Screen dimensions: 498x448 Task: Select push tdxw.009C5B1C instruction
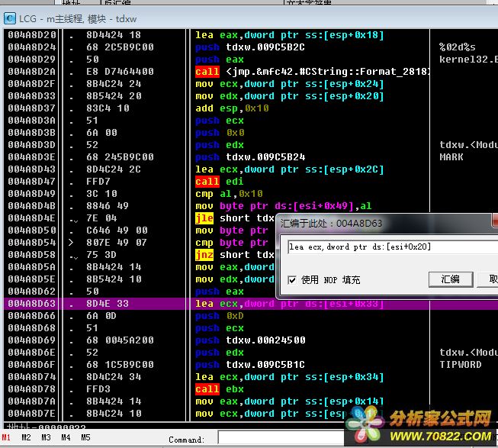coord(250,365)
